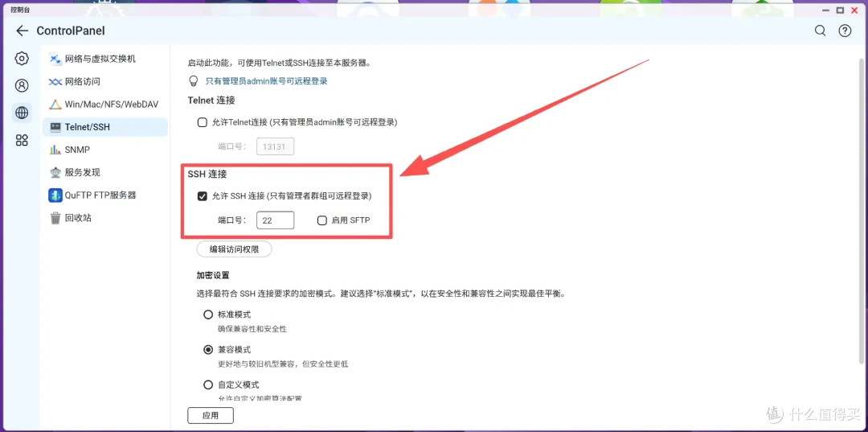Uncheck 允许 SSH 连接 checkbox
The image size is (868, 432).
[203, 195]
